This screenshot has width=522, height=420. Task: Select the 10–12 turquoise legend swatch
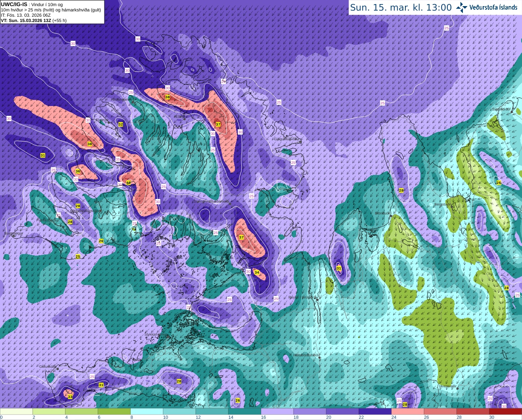click(x=179, y=411)
